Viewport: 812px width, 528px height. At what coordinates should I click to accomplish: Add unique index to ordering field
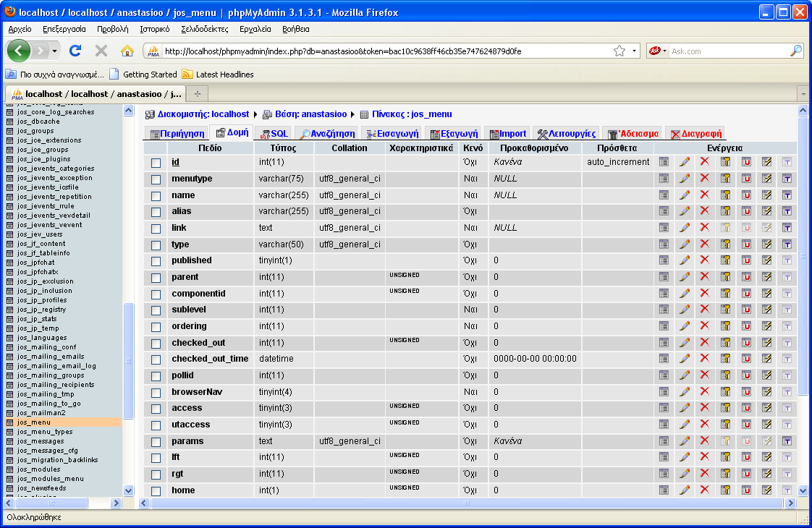pos(746,326)
